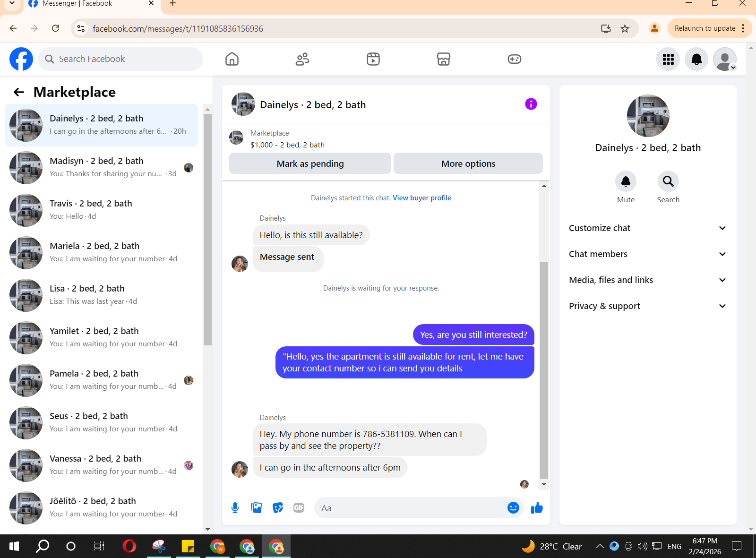756x558 pixels.
Task: Attach a photo file icon
Action: point(257,508)
